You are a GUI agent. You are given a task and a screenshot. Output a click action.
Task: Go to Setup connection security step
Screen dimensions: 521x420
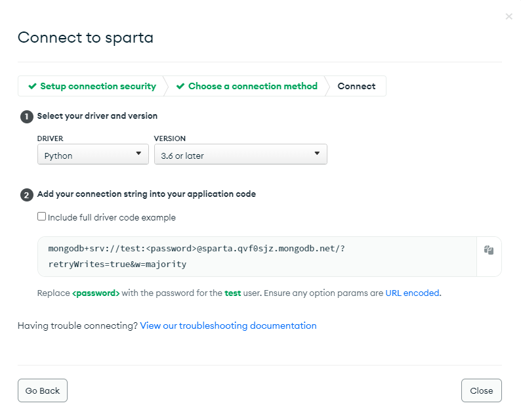coord(91,86)
